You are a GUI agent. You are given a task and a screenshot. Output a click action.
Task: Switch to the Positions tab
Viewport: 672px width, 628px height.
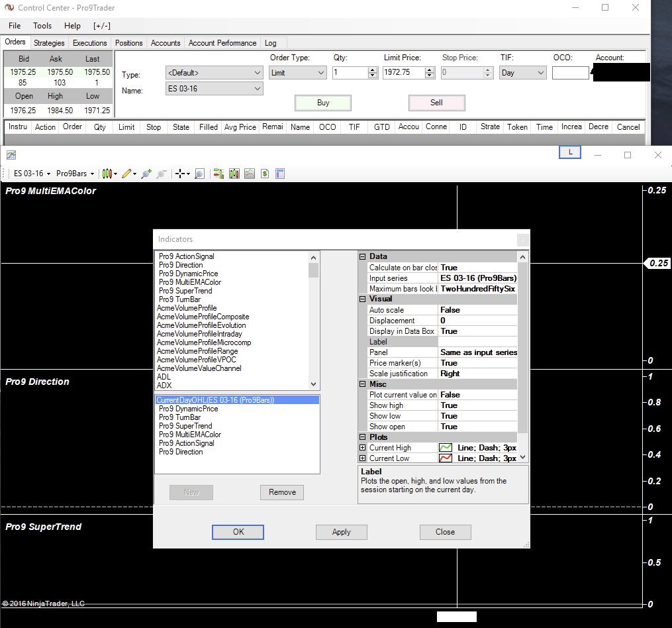pos(129,43)
